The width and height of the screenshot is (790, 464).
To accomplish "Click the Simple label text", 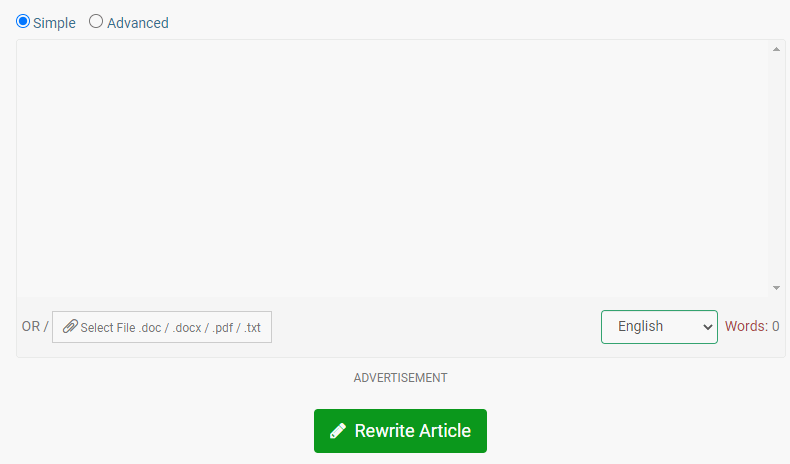I will [x=54, y=23].
